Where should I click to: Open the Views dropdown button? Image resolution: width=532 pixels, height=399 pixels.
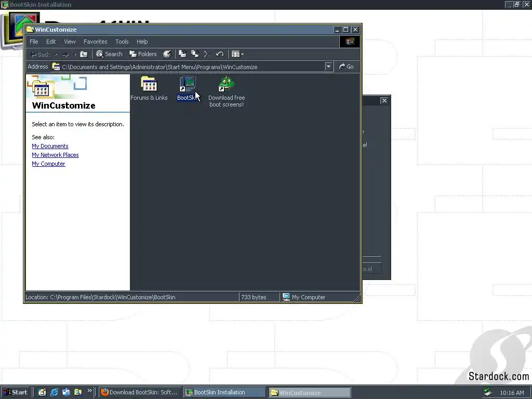(x=237, y=54)
